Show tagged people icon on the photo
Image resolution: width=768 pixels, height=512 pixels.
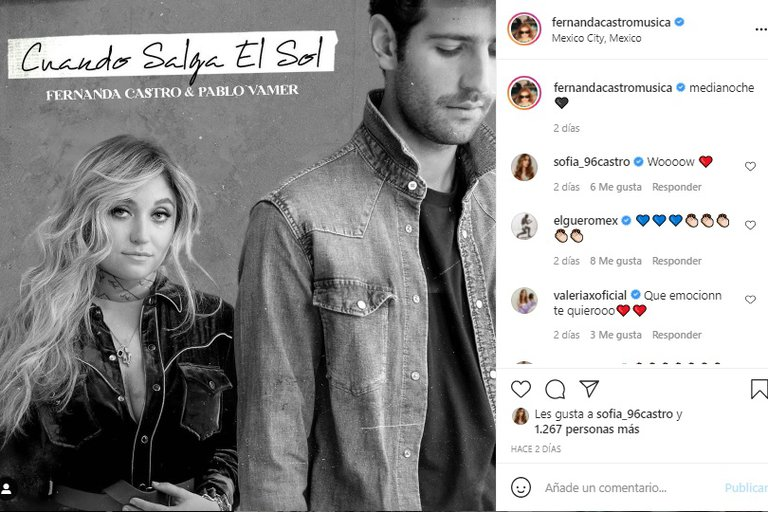pos(7,488)
